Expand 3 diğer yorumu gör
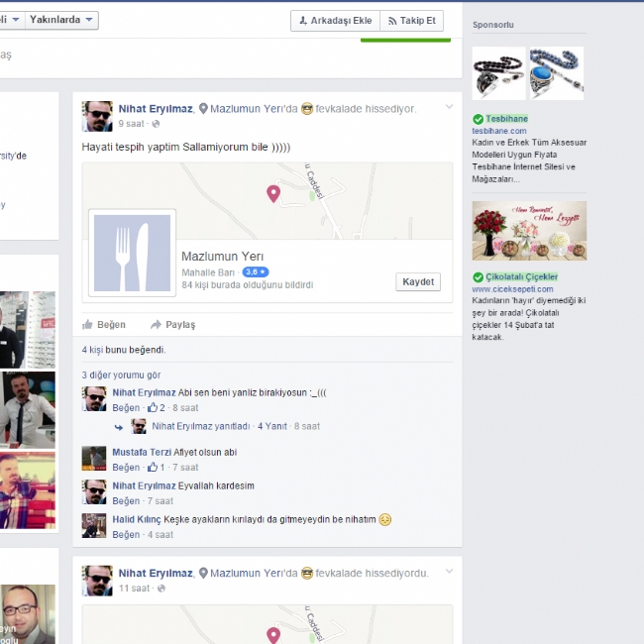The height and width of the screenshot is (644, 644). [x=121, y=375]
